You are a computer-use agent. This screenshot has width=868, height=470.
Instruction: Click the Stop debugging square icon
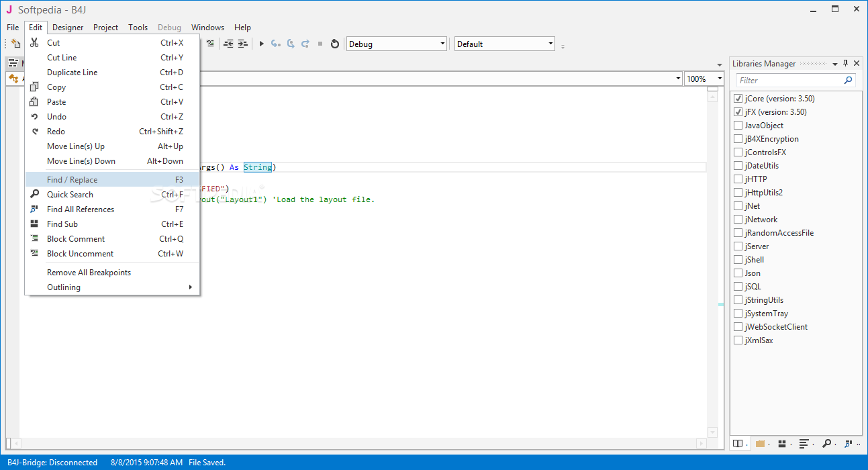[x=320, y=44]
